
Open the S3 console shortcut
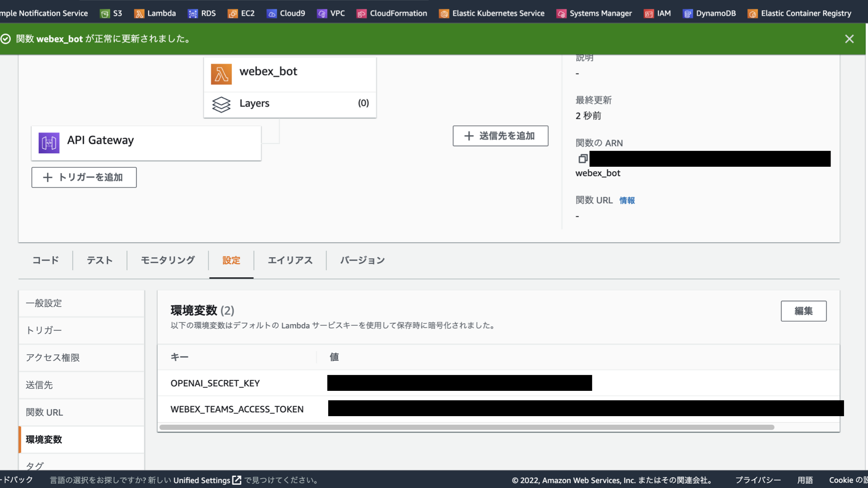click(111, 13)
